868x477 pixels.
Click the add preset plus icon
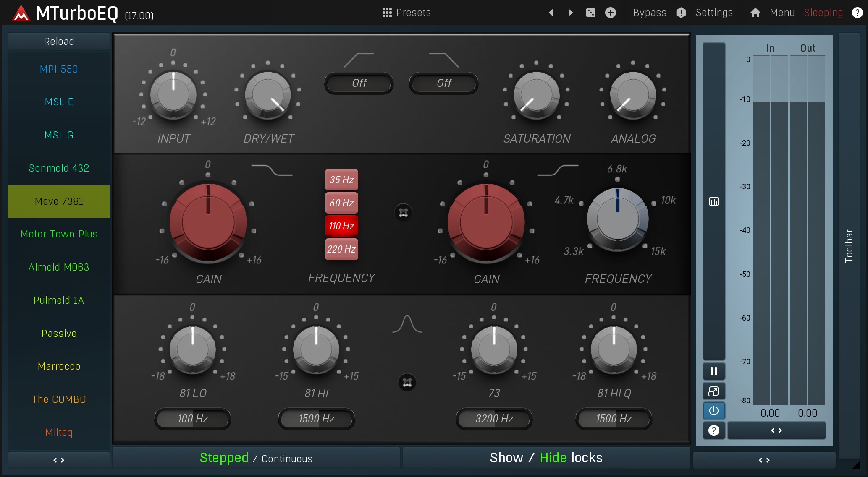coord(610,13)
